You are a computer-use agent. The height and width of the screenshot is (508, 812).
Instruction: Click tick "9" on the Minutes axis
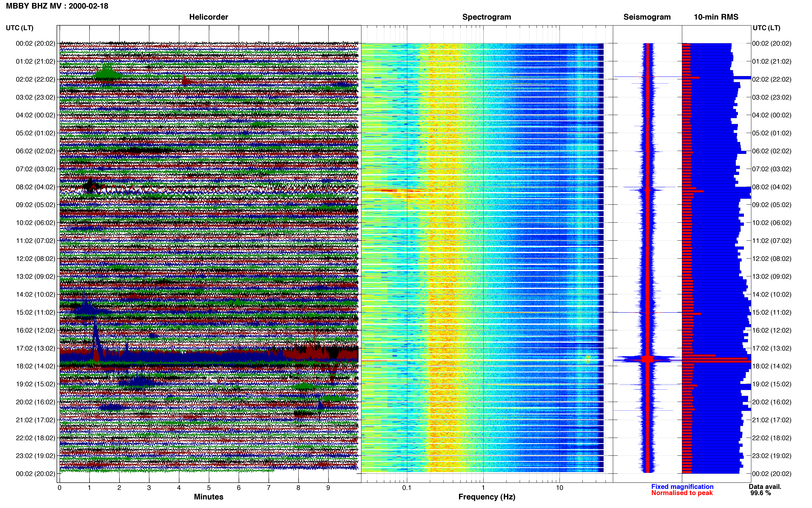point(328,488)
